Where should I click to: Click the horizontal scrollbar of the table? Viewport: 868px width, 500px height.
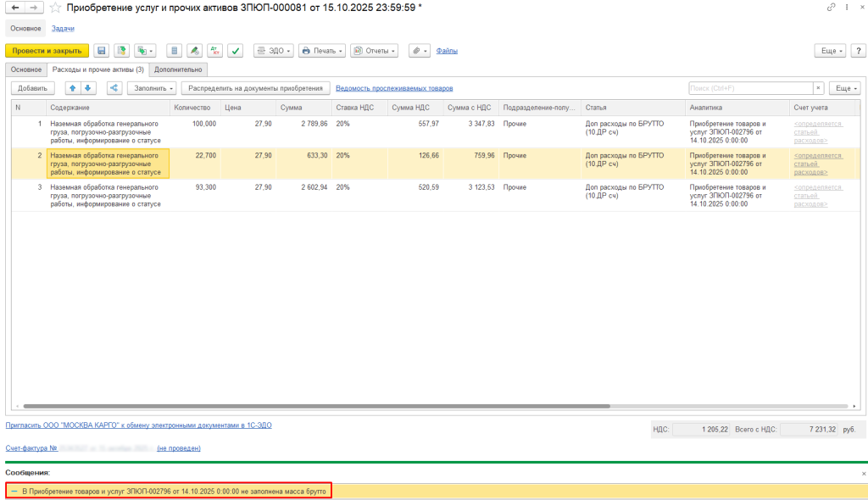[339, 407]
